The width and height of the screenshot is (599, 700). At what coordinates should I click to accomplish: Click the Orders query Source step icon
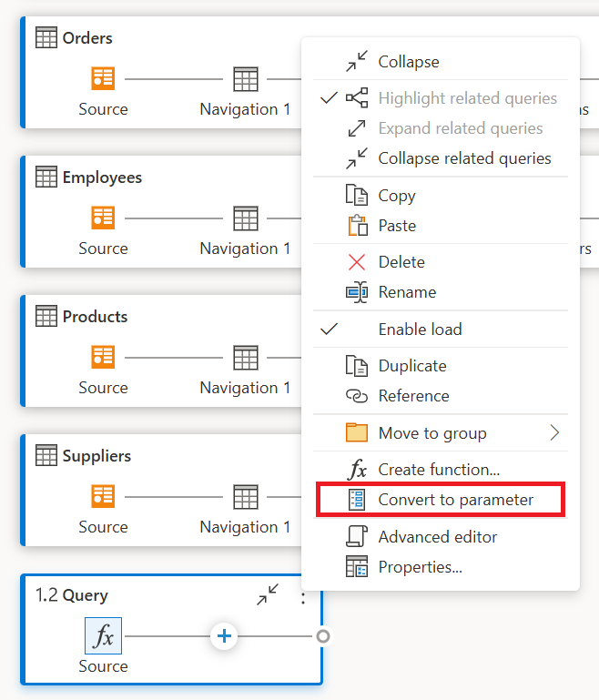pos(103,78)
